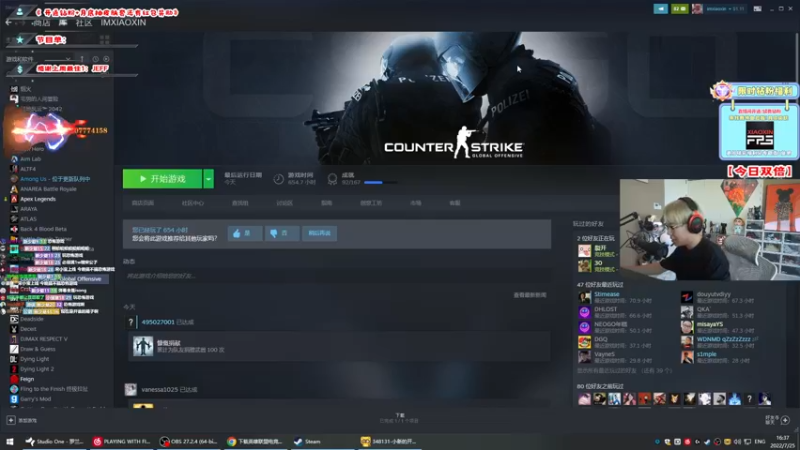
Task: Click the achievement thumbnail in today's activity
Action: pyautogui.click(x=143, y=346)
